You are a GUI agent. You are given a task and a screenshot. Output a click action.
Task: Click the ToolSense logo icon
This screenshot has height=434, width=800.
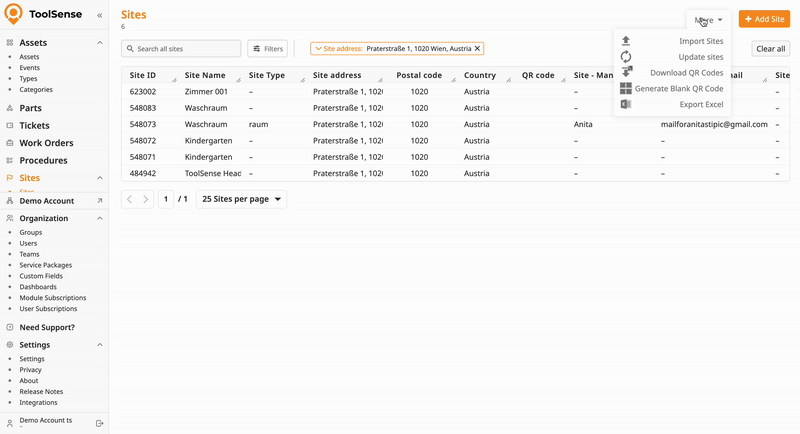point(13,14)
